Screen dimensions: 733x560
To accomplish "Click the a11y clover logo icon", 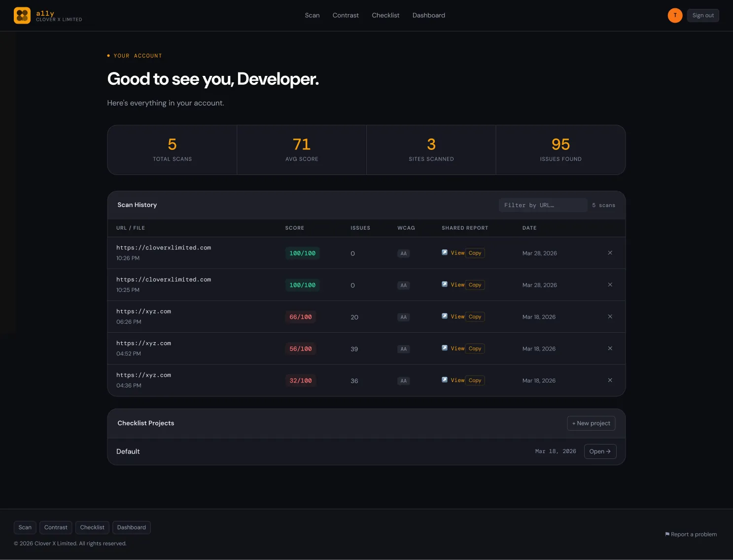I will click(22, 15).
